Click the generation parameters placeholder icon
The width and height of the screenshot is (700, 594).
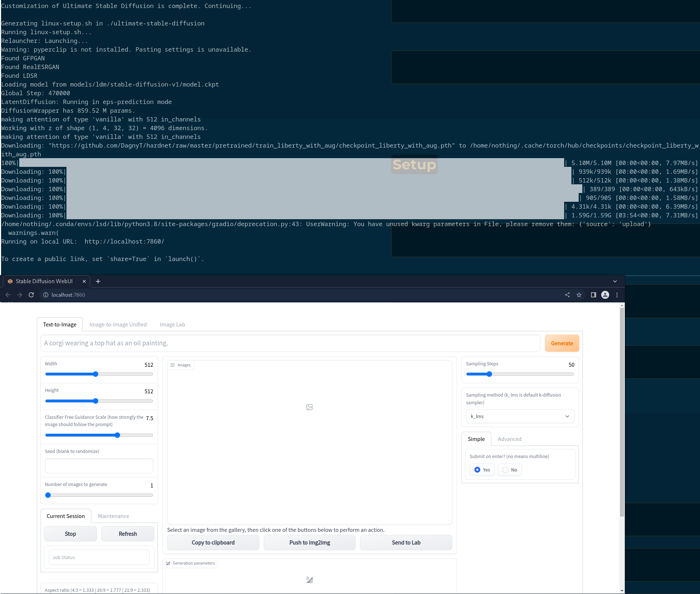coord(309,580)
